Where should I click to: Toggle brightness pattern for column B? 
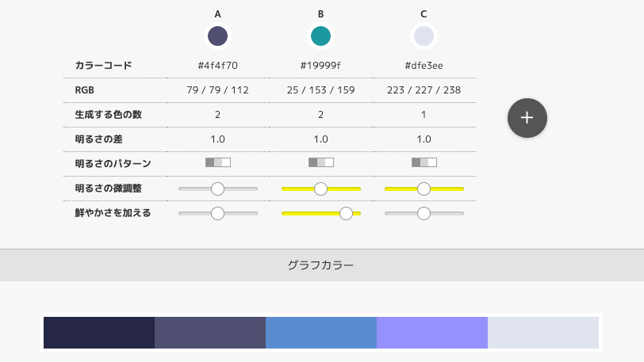point(321,162)
